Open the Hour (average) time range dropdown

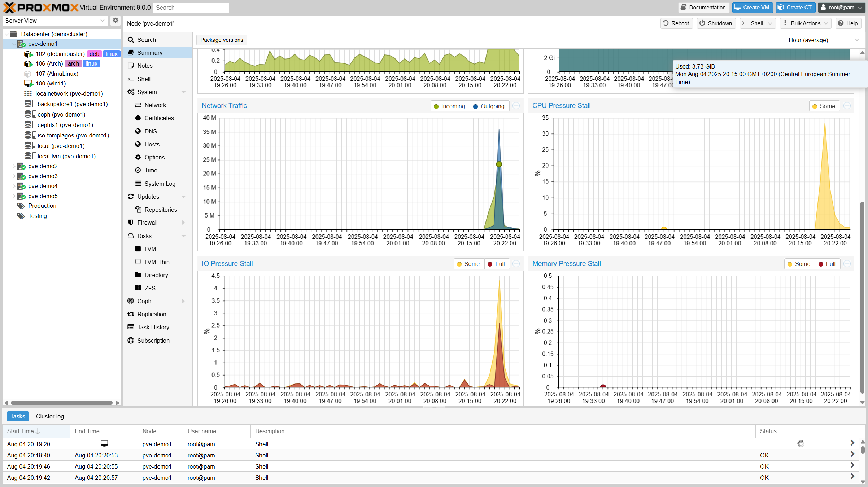point(824,40)
